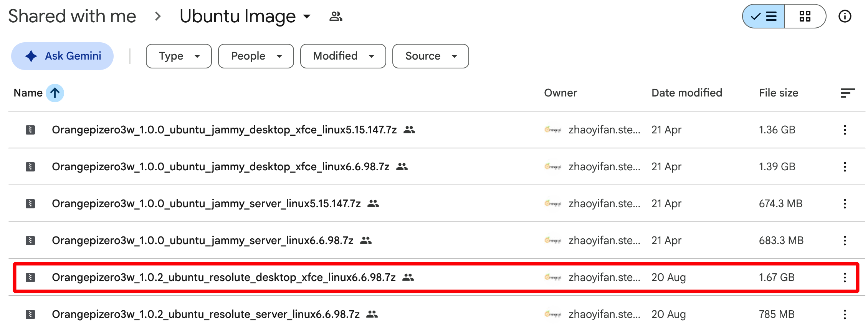The image size is (868, 331).
Task: Click archive icon for jammy_server_linux5.15.147.7z
Action: click(30, 204)
